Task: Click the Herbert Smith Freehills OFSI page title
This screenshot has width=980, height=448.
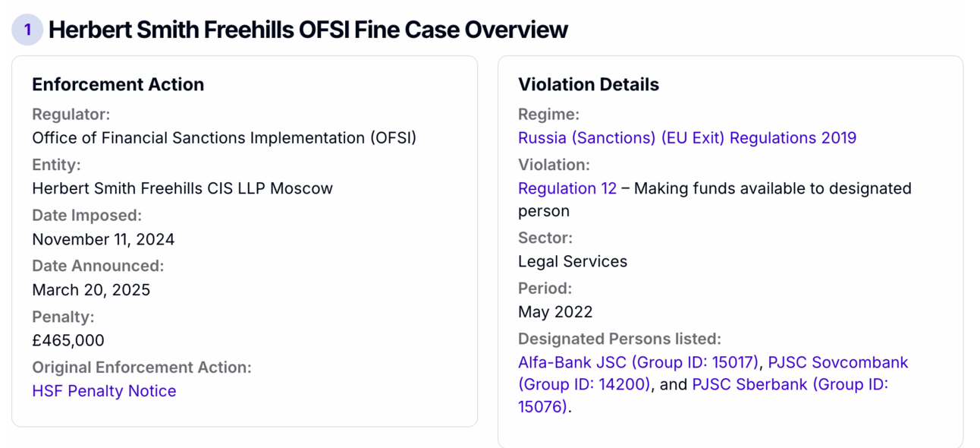Action: click(308, 30)
